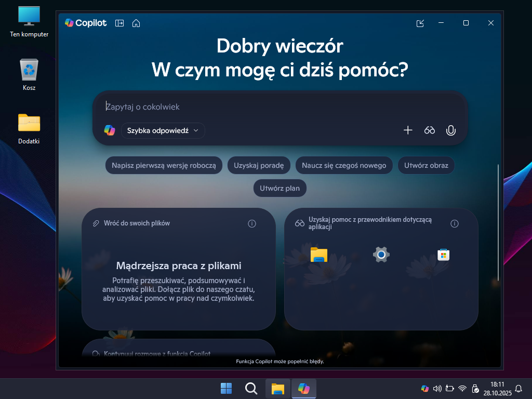
Task: Activate the microphone voice input
Action: [450, 130]
